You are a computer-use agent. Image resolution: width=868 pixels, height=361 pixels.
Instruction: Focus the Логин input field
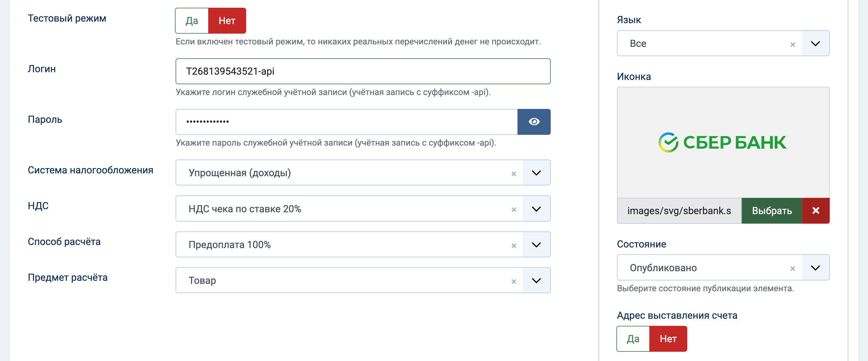pos(363,71)
